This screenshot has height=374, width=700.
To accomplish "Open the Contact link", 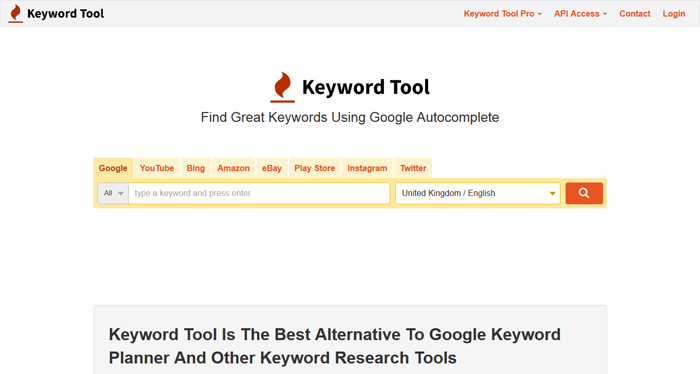I will [x=634, y=14].
